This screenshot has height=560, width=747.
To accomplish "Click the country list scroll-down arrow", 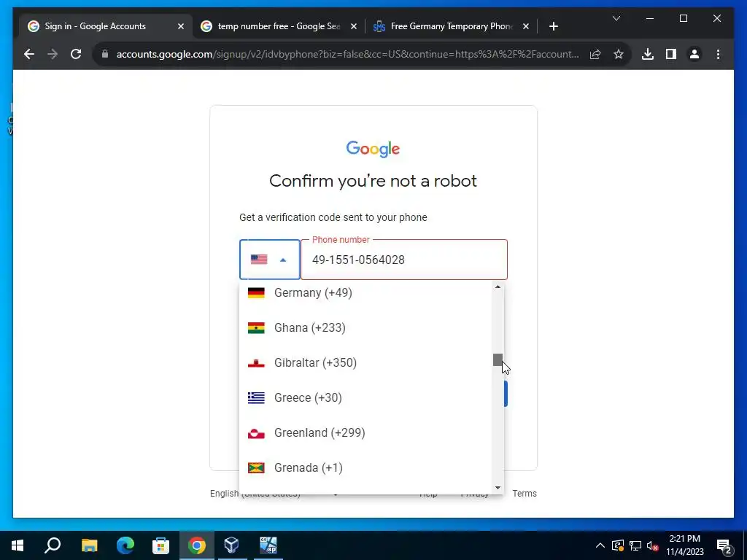I will tap(498, 488).
